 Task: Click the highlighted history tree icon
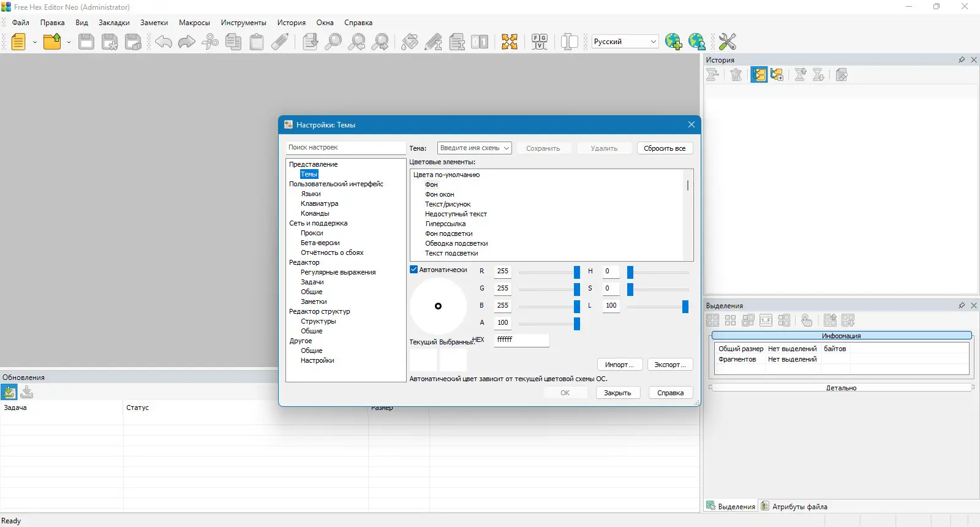coord(759,75)
